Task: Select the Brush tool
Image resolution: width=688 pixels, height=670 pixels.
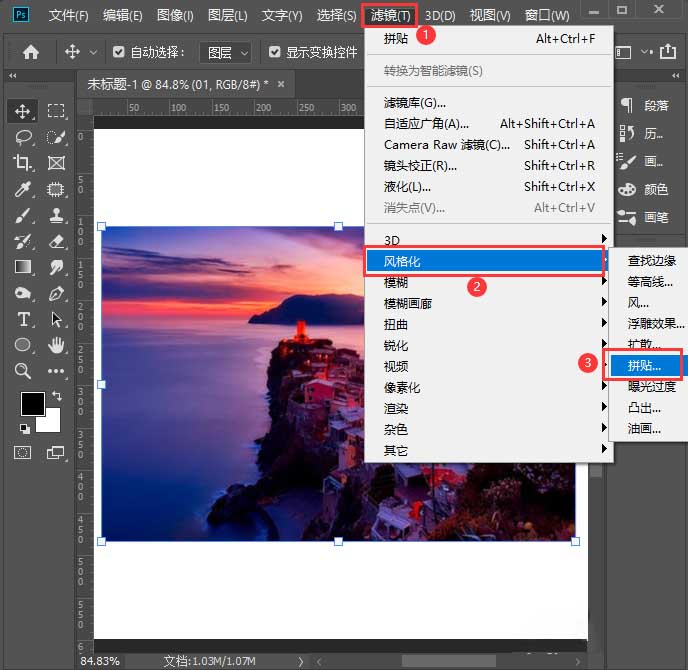Action: click(x=22, y=215)
